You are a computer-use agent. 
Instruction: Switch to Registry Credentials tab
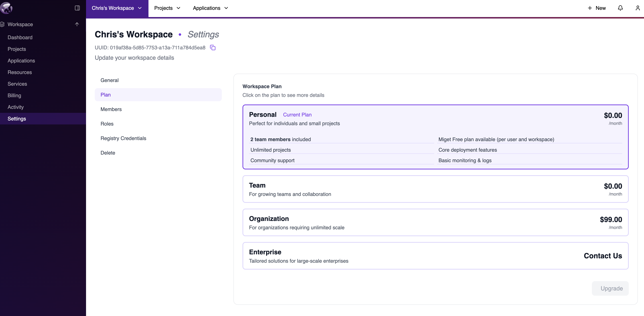point(123,138)
